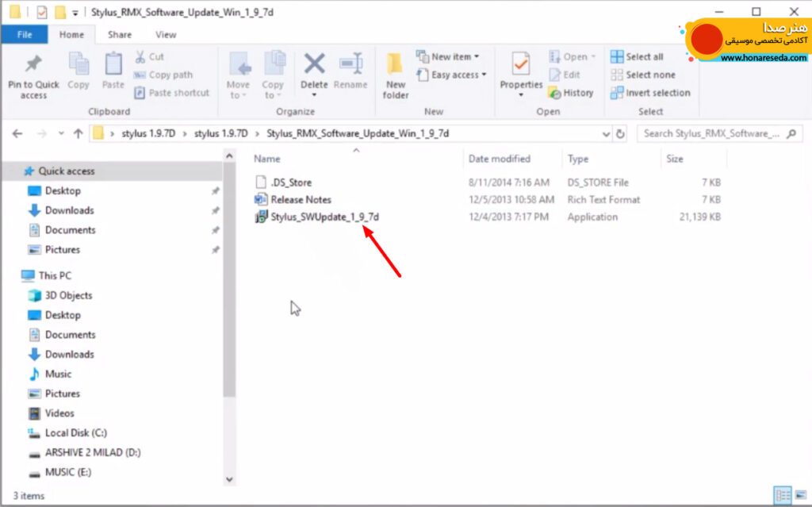Expand address bar history dropdown arrow
This screenshot has height=507, width=812.
coord(605,134)
